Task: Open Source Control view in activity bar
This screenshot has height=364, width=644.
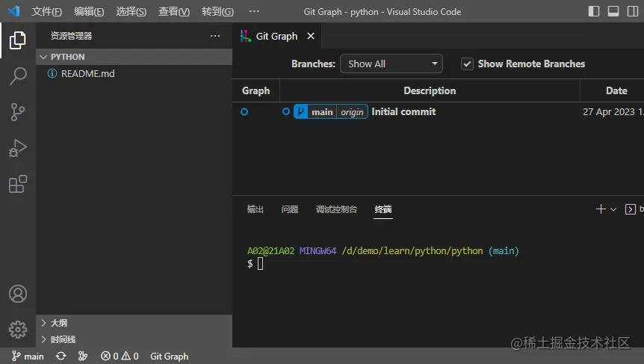Action: 18,112
